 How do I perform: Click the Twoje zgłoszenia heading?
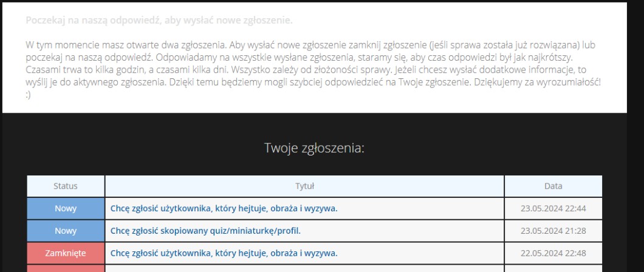pos(314,148)
